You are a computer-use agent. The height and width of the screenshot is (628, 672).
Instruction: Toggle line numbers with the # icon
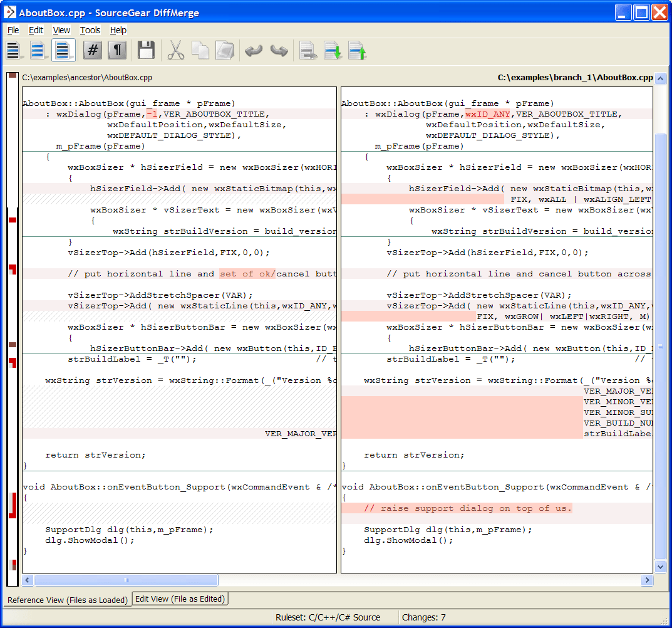click(92, 50)
